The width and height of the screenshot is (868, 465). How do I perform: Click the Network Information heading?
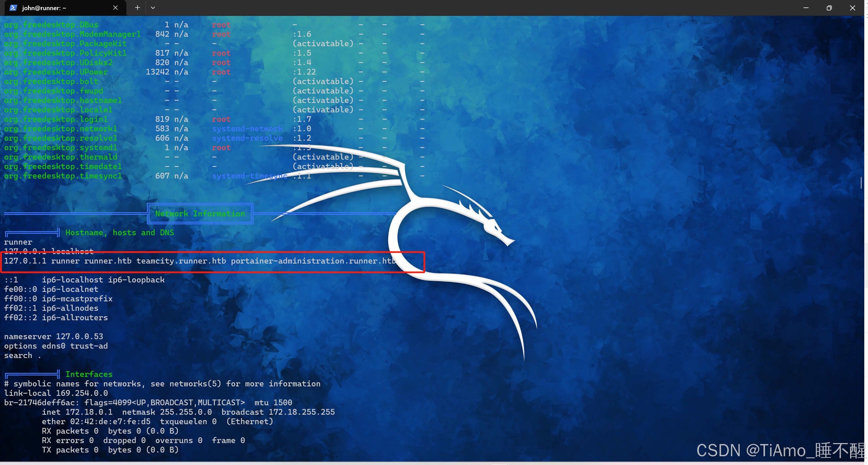(200, 214)
